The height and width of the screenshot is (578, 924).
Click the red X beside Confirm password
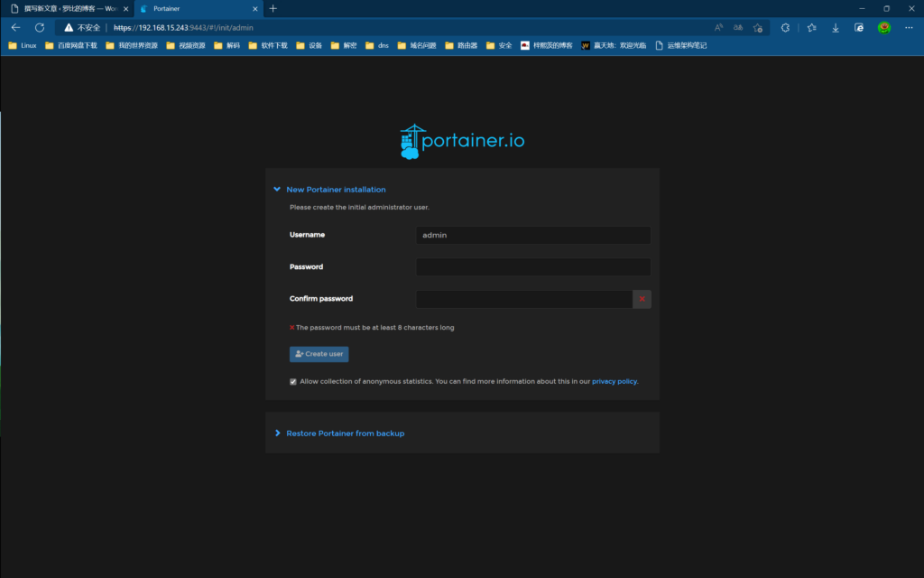click(642, 299)
